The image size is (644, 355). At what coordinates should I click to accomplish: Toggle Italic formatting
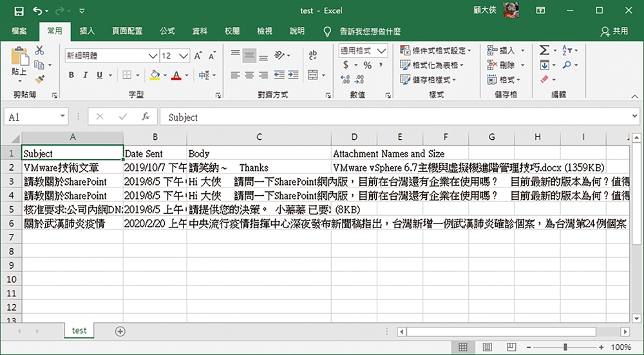tap(86, 75)
